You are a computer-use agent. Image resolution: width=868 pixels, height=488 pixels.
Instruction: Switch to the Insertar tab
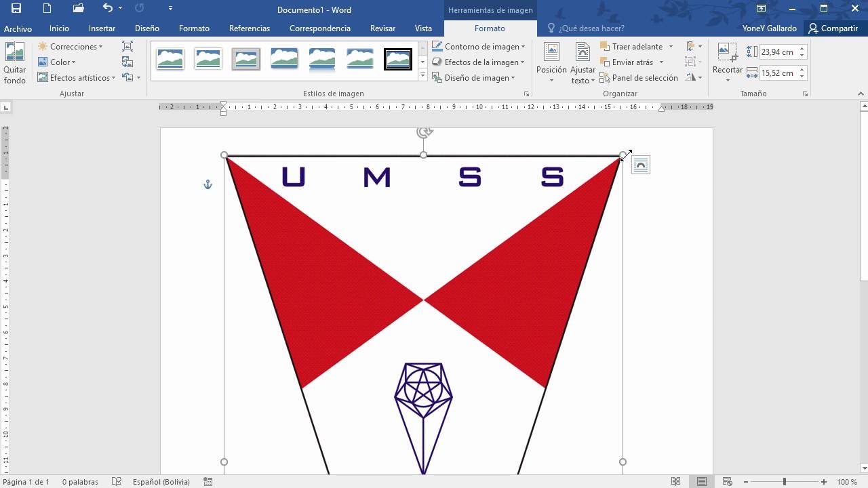click(x=102, y=28)
